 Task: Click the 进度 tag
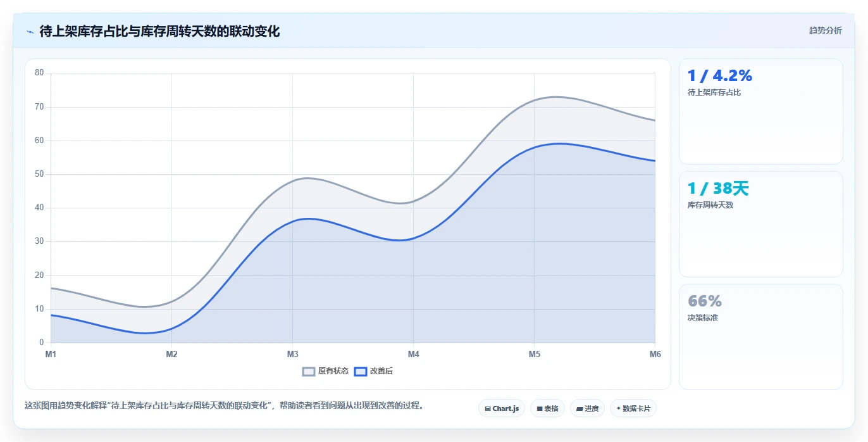click(x=587, y=408)
